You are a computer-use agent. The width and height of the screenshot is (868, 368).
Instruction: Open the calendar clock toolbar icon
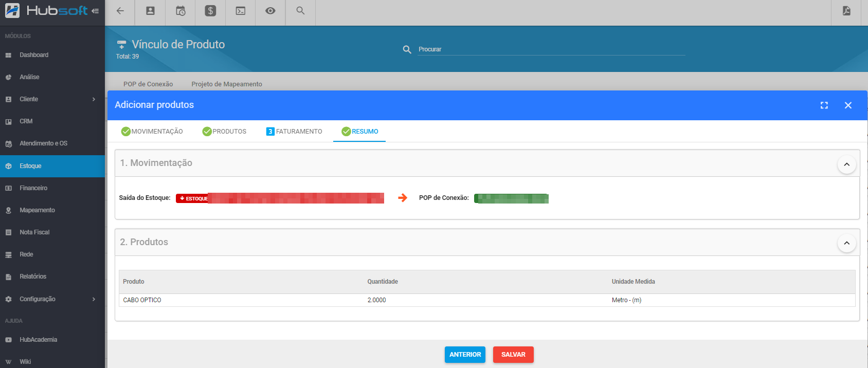180,11
